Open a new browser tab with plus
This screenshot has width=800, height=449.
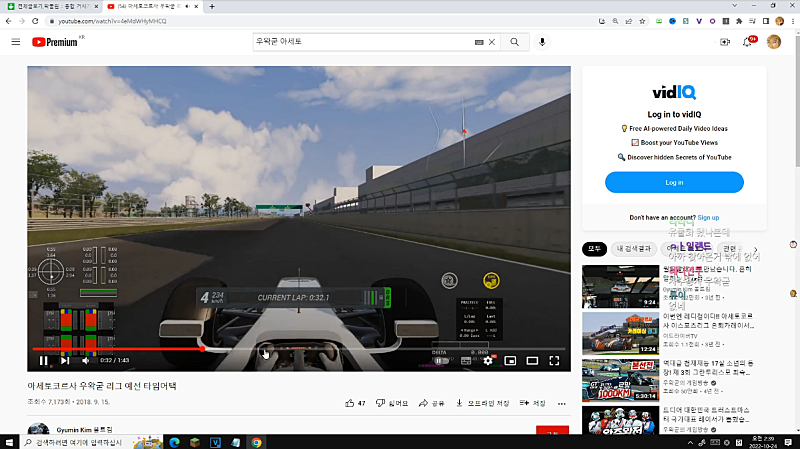[212, 7]
